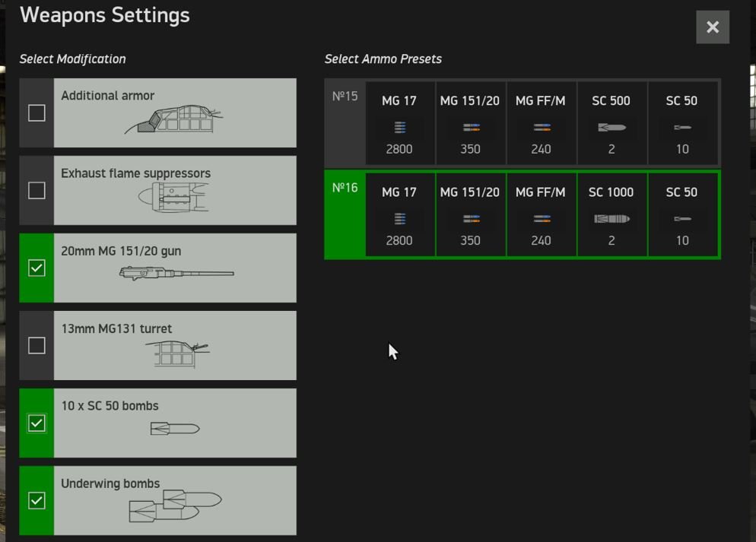Click the SC 500 label in preset №15
This screenshot has height=542, width=756.
611,100
